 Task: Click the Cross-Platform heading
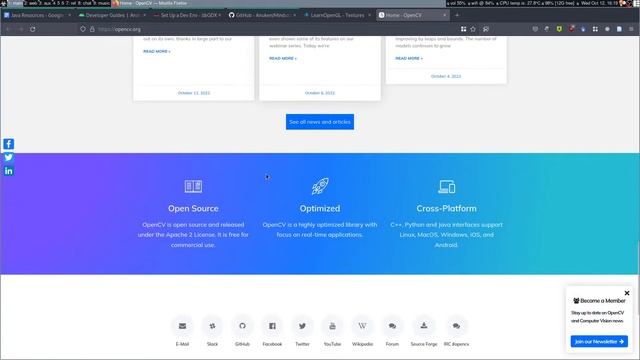(447, 208)
